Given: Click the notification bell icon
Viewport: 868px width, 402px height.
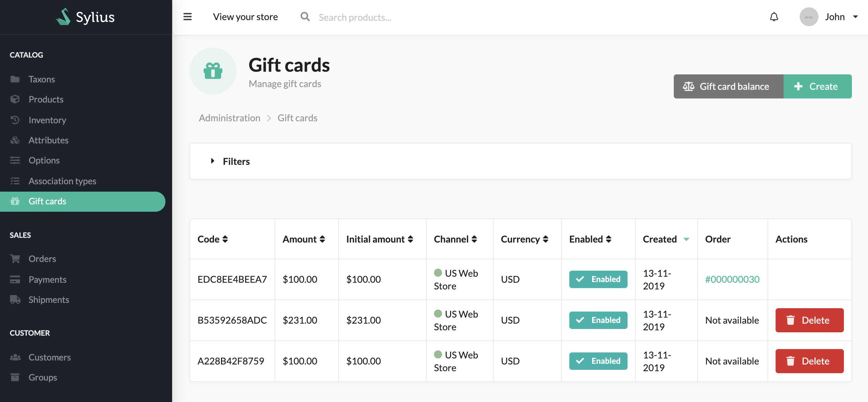Looking at the screenshot, I should 773,17.
